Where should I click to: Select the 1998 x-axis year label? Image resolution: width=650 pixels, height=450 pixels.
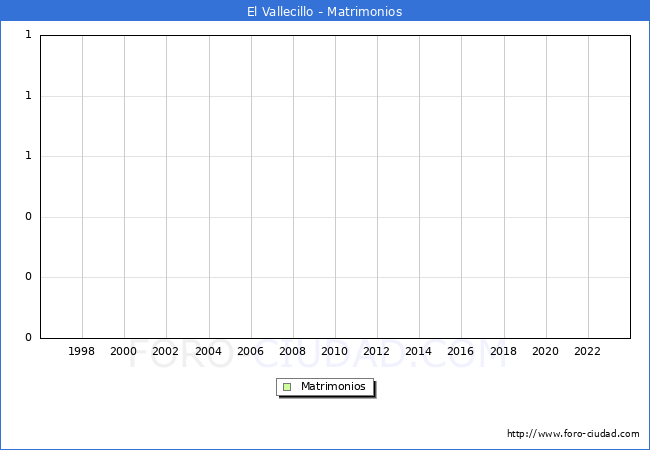(x=82, y=352)
